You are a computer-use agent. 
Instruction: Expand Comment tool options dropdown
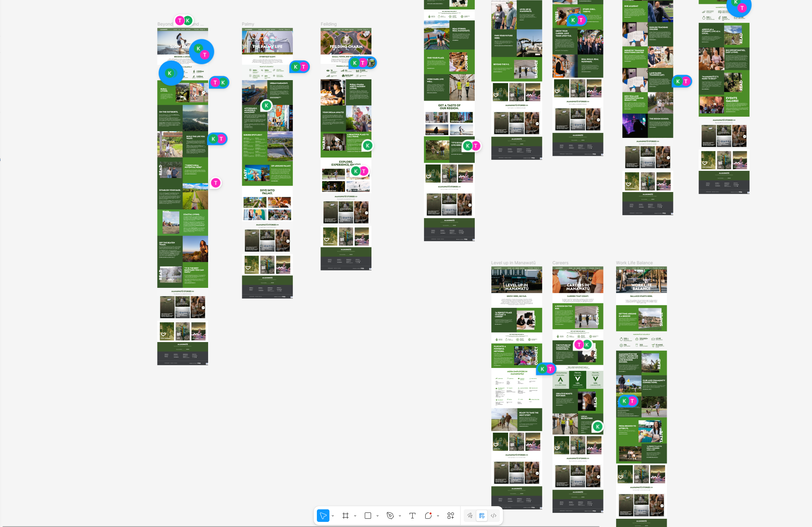coord(438,516)
